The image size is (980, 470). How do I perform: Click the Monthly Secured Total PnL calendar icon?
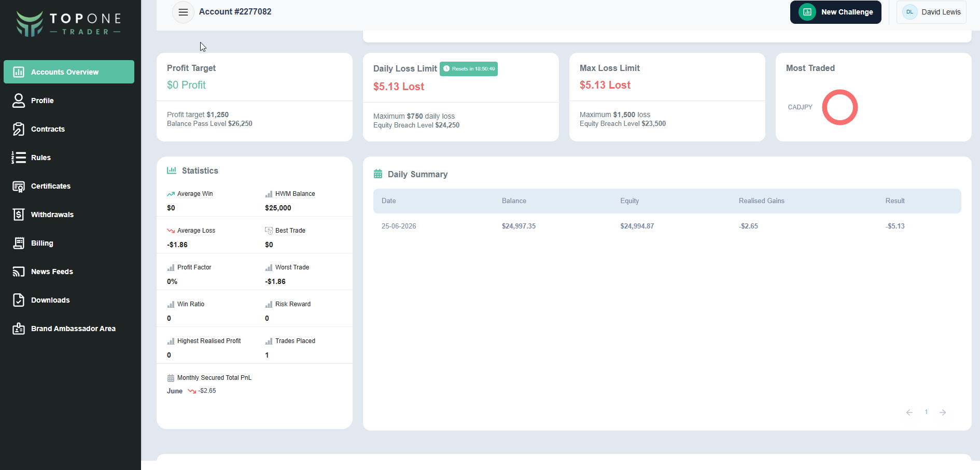coord(171,378)
